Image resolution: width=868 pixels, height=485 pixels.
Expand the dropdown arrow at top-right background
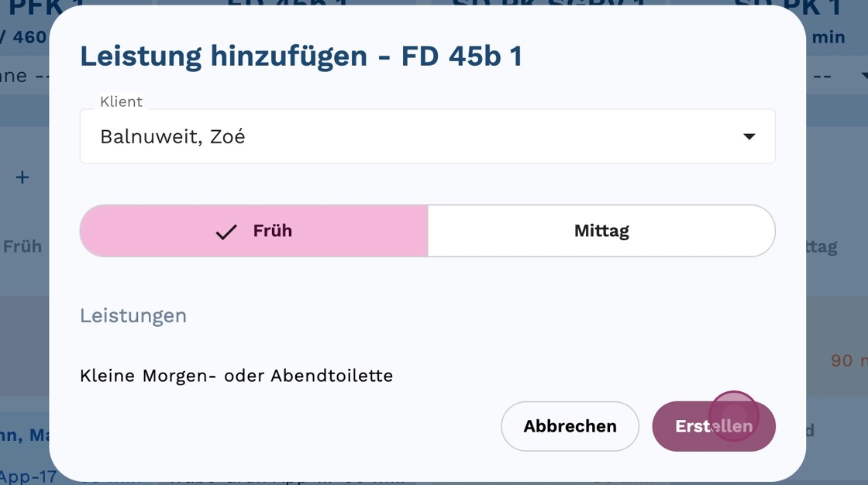click(x=863, y=76)
